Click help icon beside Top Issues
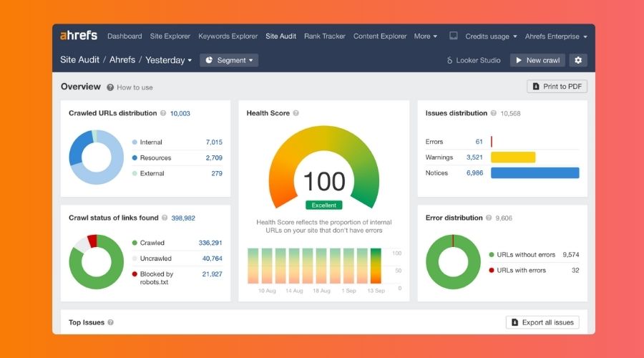This screenshot has height=358, width=644. pyautogui.click(x=110, y=323)
